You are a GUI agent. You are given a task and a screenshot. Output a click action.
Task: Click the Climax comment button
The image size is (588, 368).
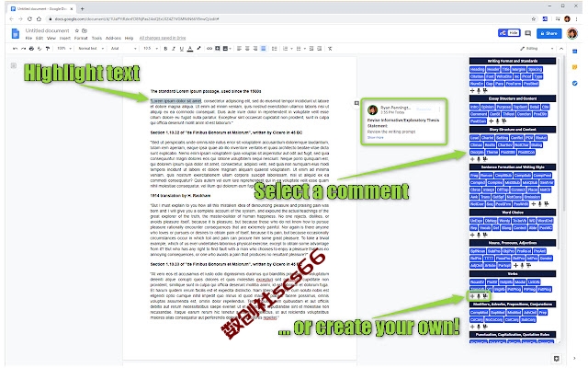[476, 145]
